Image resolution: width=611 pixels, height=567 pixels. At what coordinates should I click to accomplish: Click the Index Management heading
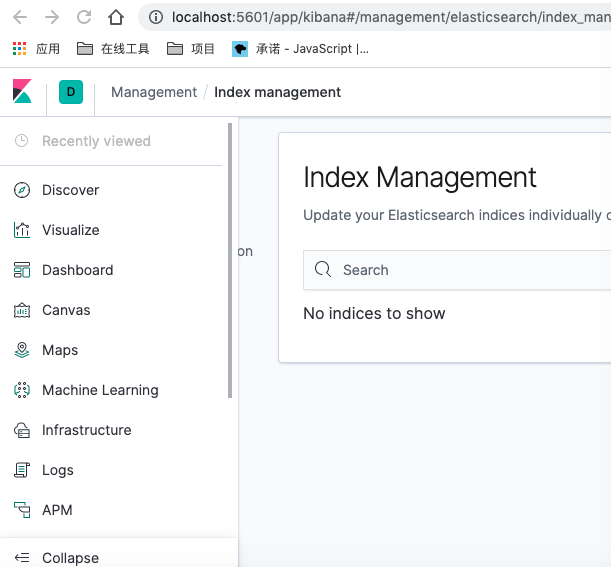pos(420,178)
